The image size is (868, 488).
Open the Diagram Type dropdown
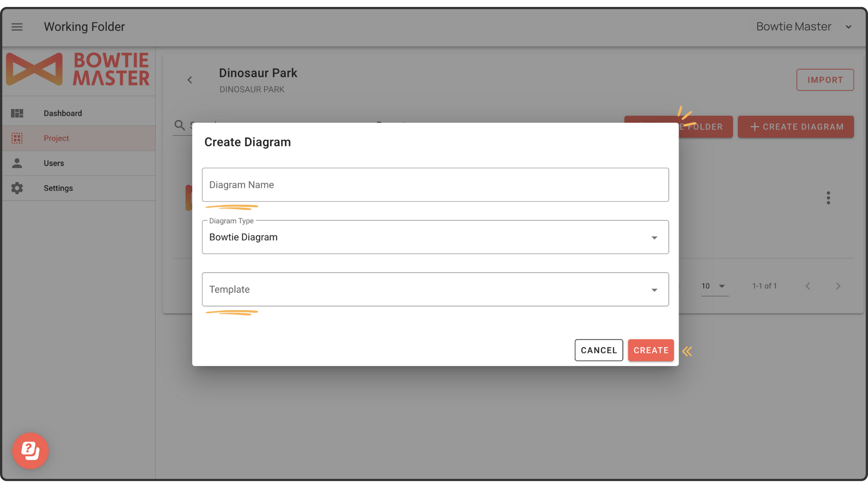(654, 237)
